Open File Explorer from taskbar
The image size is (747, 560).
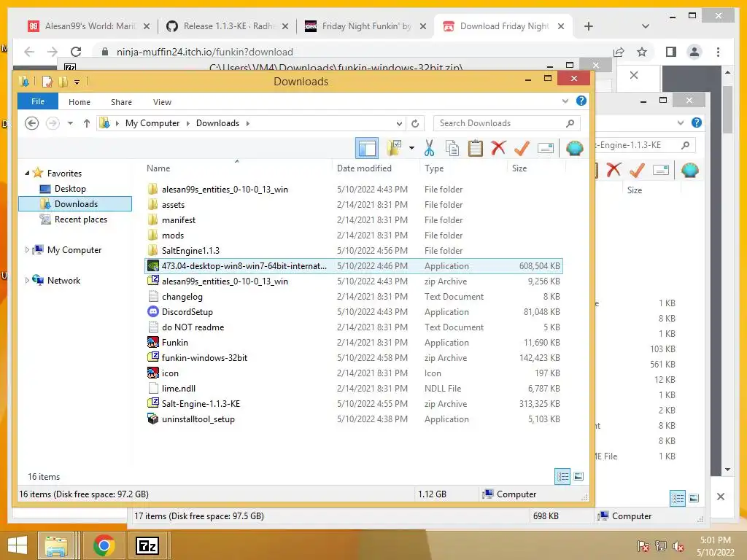[x=56, y=545]
